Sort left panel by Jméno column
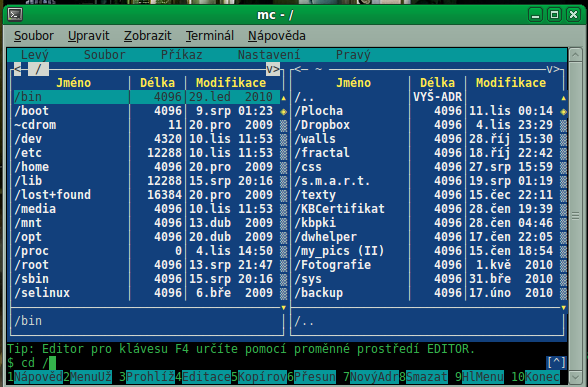This screenshot has width=588, height=387. coord(74,82)
